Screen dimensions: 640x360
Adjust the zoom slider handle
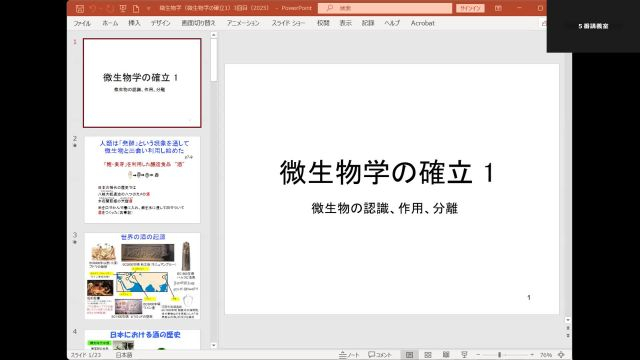[x=500, y=355]
